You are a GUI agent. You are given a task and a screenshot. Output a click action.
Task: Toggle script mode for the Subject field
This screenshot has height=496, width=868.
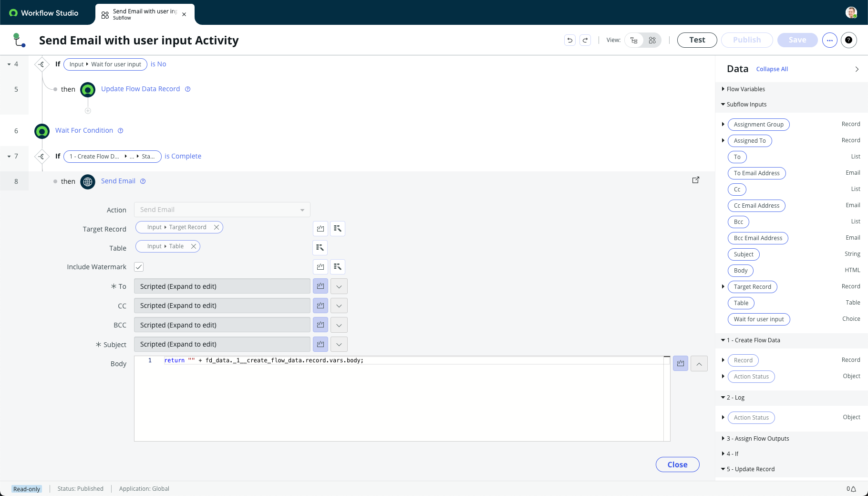pos(320,344)
